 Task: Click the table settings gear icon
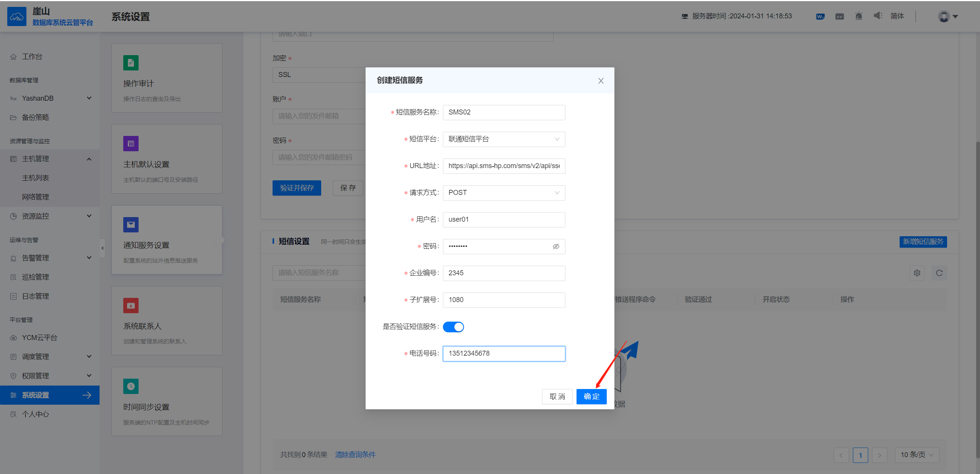point(917,273)
